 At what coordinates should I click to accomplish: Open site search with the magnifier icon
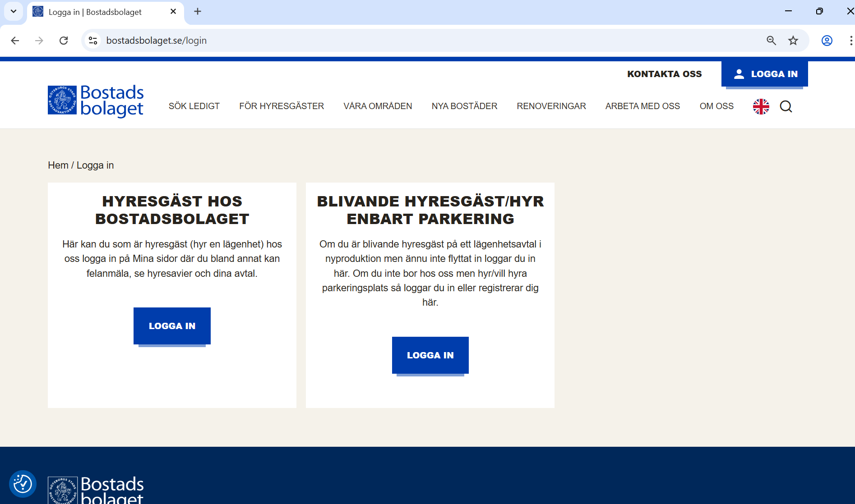[x=786, y=106]
